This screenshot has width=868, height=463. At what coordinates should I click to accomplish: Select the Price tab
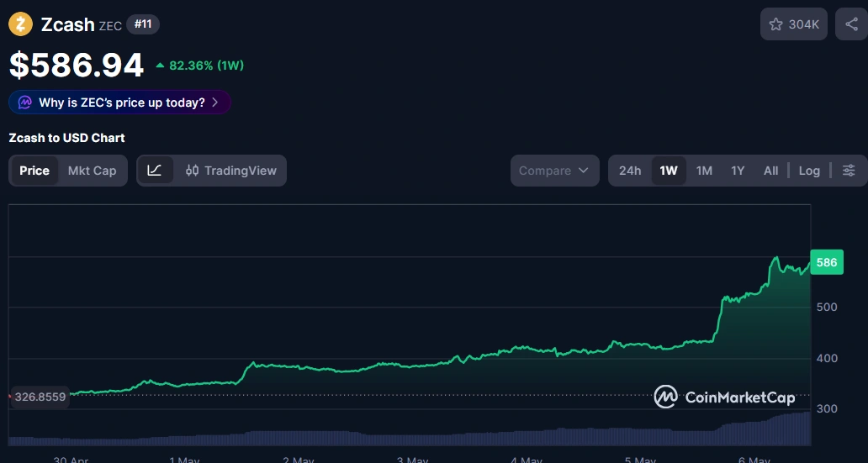tap(34, 171)
